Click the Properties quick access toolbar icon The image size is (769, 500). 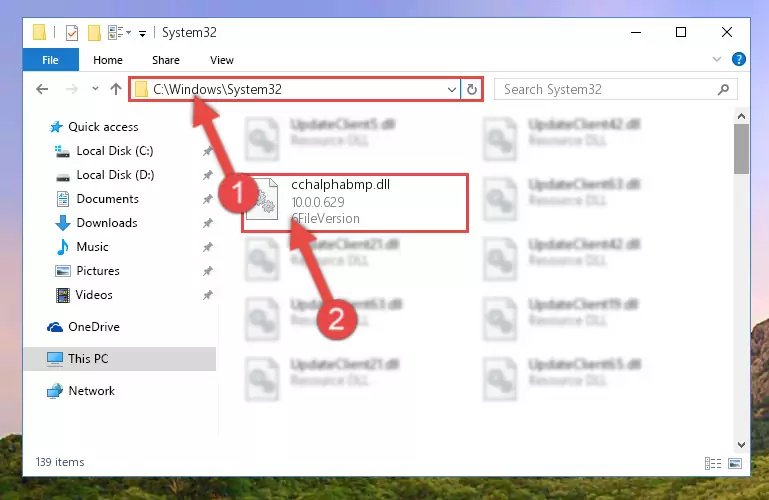72,32
